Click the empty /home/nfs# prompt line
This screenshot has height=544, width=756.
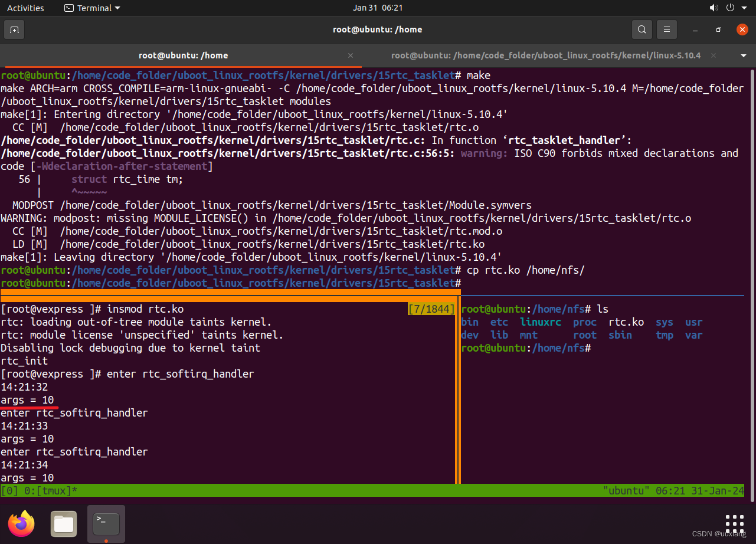526,348
